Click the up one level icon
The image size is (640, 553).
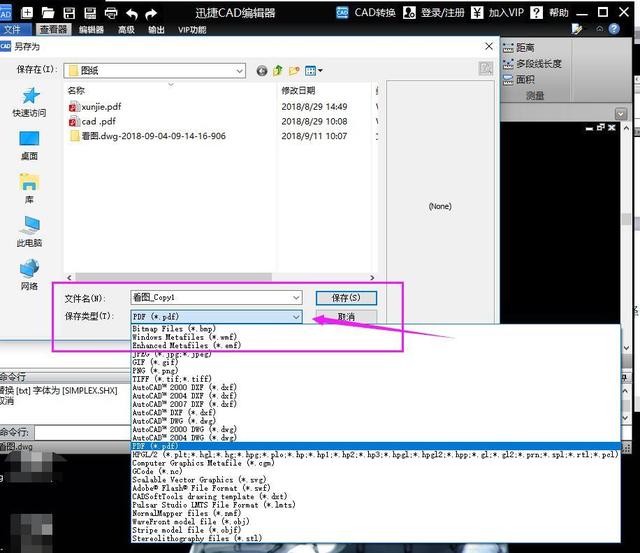click(x=279, y=70)
